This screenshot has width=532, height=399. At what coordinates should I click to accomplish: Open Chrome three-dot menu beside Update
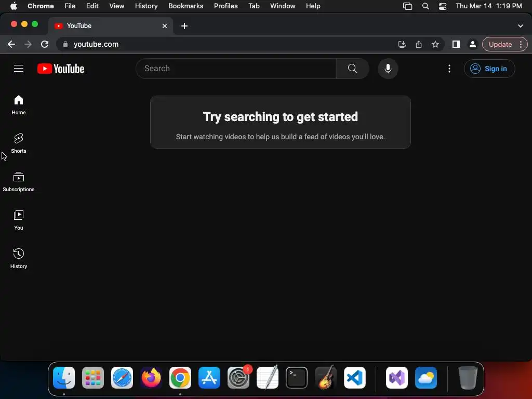[x=521, y=44]
